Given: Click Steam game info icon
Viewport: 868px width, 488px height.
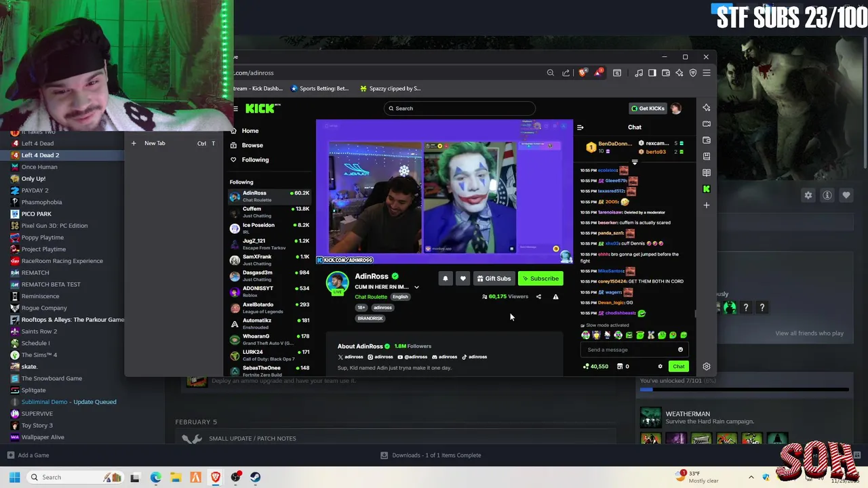Looking at the screenshot, I should click(827, 195).
